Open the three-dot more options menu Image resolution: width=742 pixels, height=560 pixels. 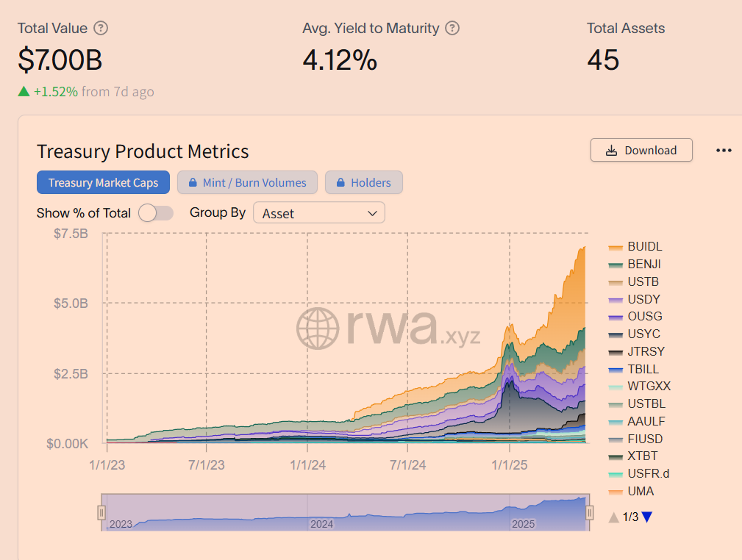click(724, 151)
